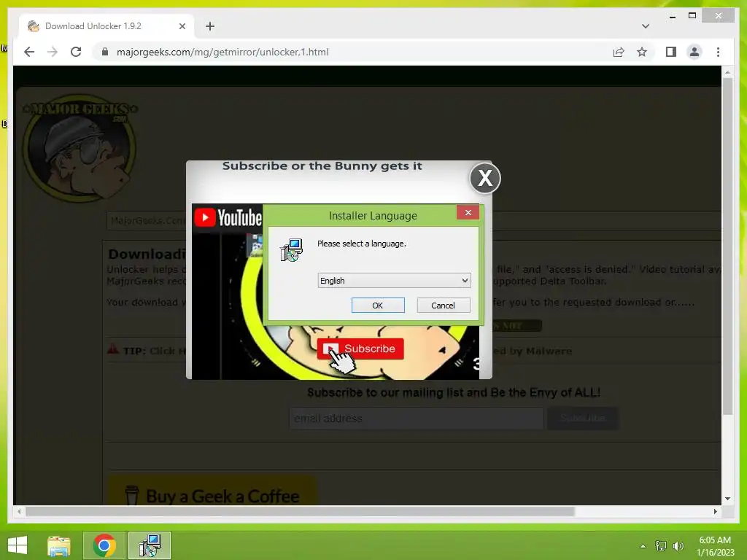Click the horizontal scrollbar thumb
The image size is (747, 560).
300,511
